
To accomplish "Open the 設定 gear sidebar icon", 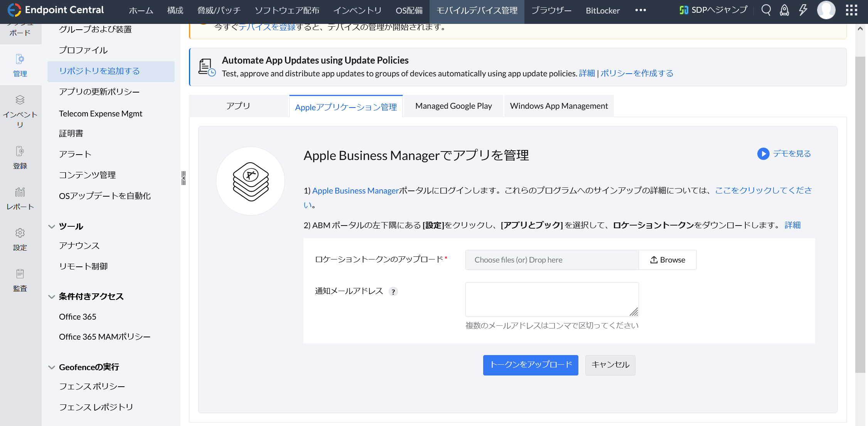I will tap(20, 239).
